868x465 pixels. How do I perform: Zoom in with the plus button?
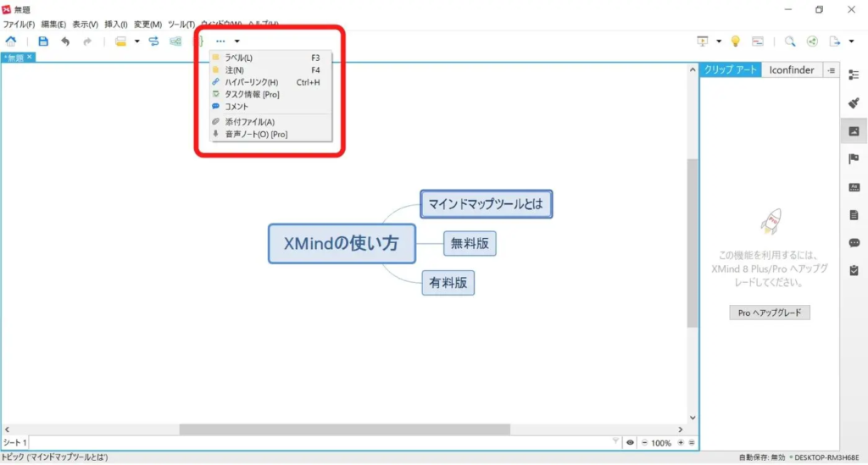pos(681,442)
